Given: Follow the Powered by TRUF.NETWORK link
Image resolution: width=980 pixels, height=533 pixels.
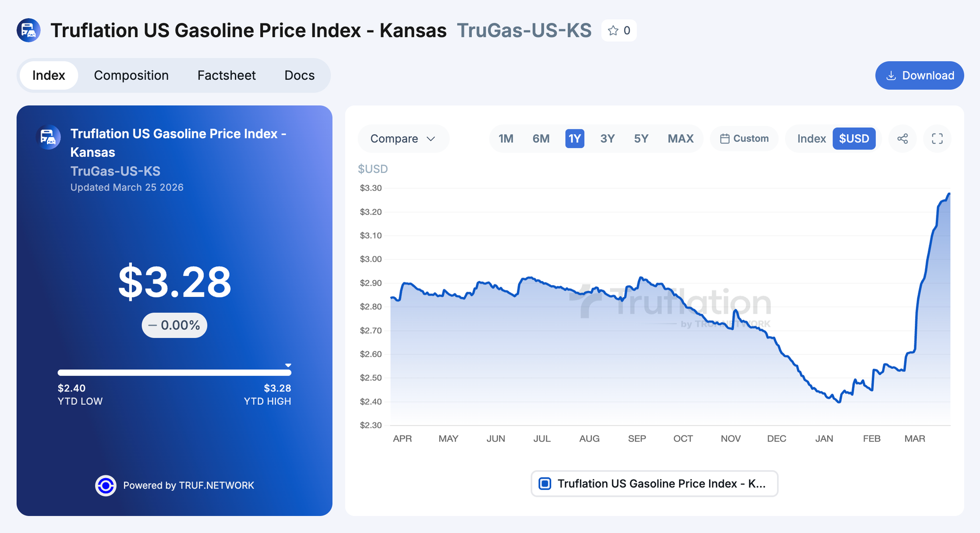Looking at the screenshot, I should click(189, 485).
